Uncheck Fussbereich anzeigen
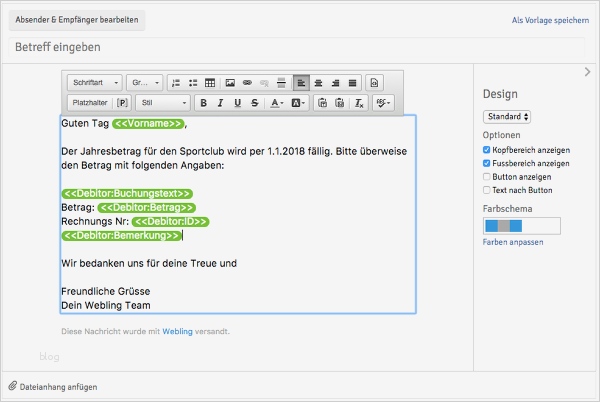Viewport: 600px width, 402px height. 486,163
